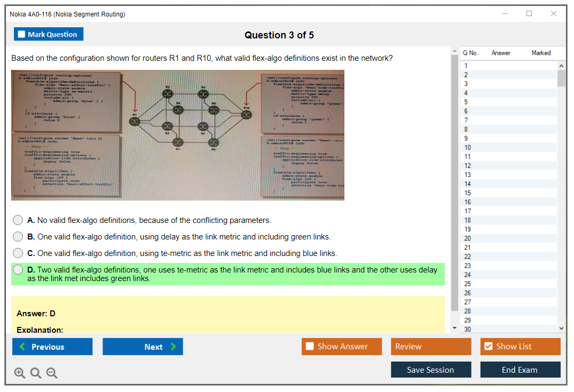Select highlighted answer D radio button
The height and width of the screenshot is (392, 574).
(18, 270)
